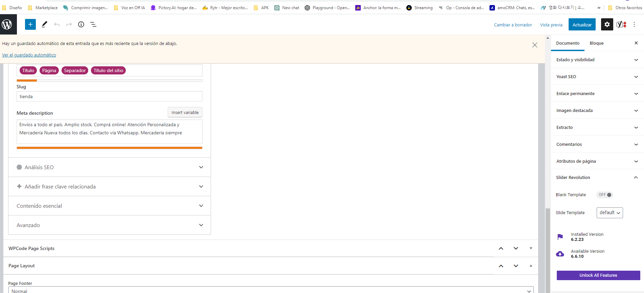Move Page Layout panel up
This screenshot has height=293, width=644.
(501, 266)
